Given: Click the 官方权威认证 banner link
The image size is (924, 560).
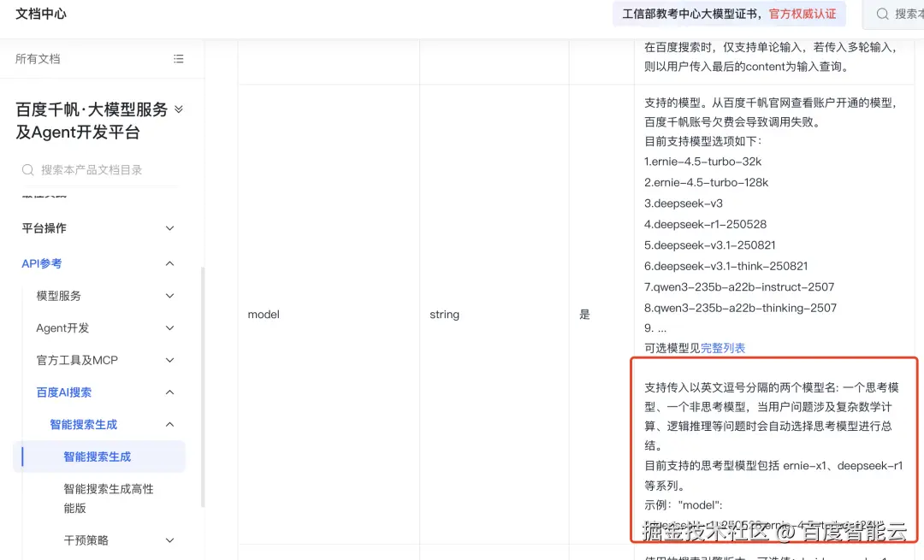Looking at the screenshot, I should pyautogui.click(x=803, y=15).
